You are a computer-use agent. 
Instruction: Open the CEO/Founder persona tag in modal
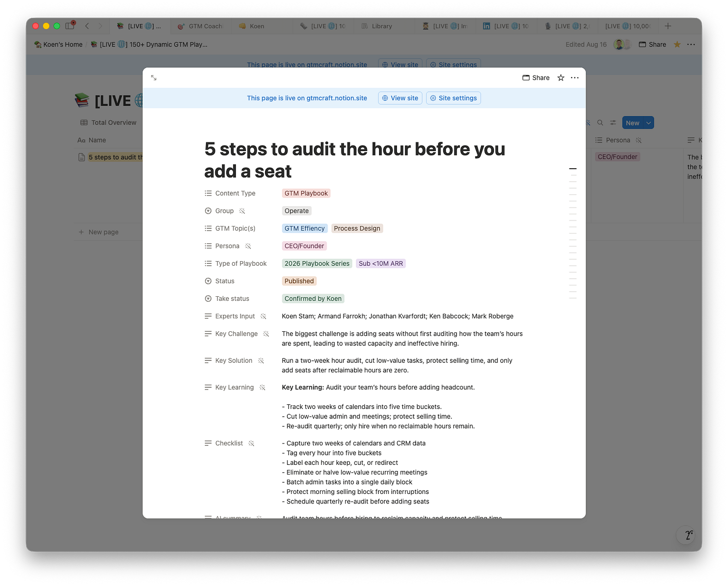tap(304, 246)
